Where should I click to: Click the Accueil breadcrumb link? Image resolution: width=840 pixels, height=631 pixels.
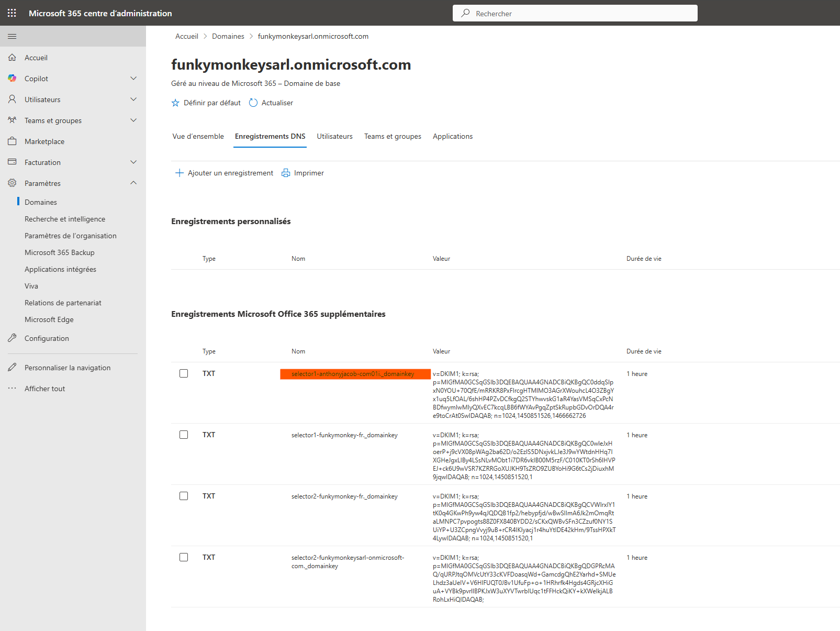point(187,36)
